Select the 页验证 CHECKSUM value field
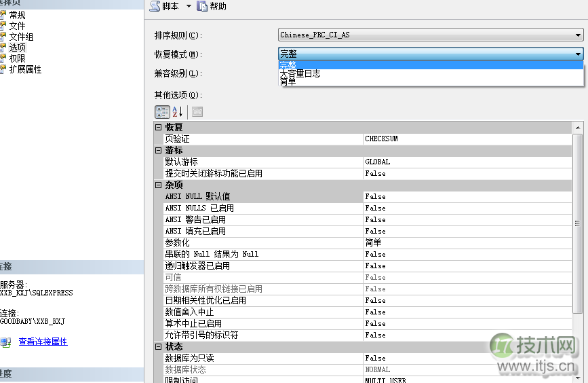The height and width of the screenshot is (383, 588). [468, 139]
